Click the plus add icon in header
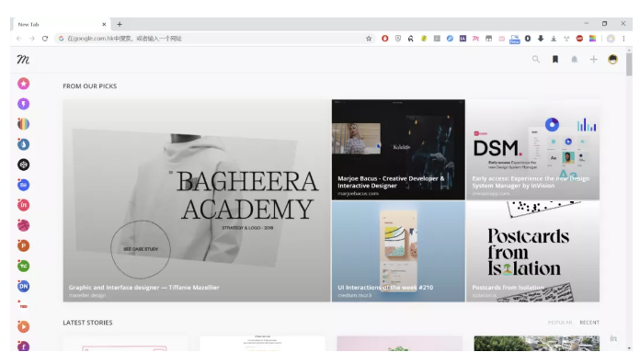This screenshot has width=640, height=364. (x=593, y=60)
